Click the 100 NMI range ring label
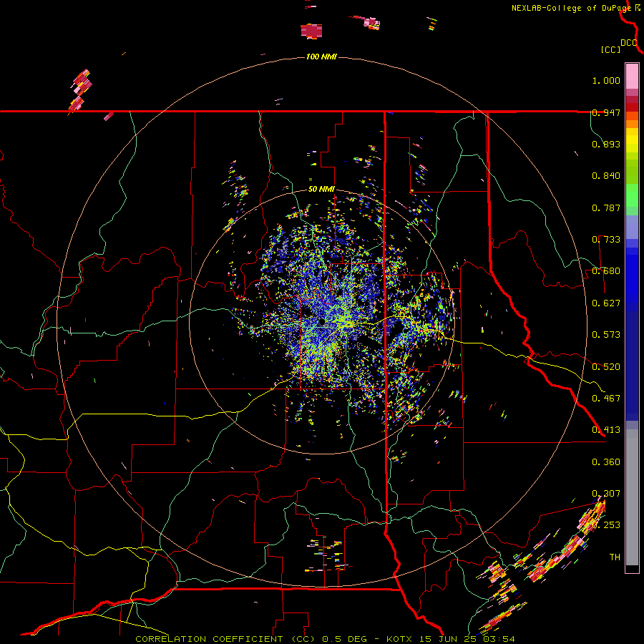This screenshot has width=644, height=644. point(321,57)
